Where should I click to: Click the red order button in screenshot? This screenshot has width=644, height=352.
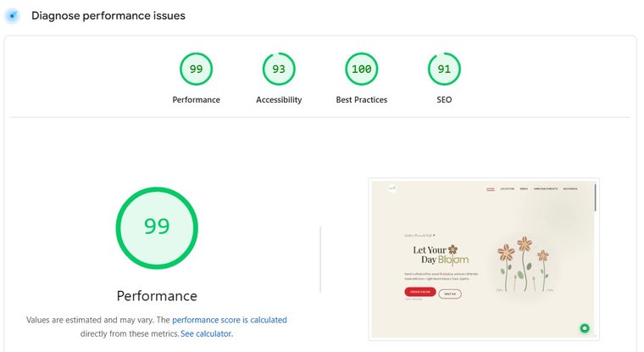click(x=420, y=292)
